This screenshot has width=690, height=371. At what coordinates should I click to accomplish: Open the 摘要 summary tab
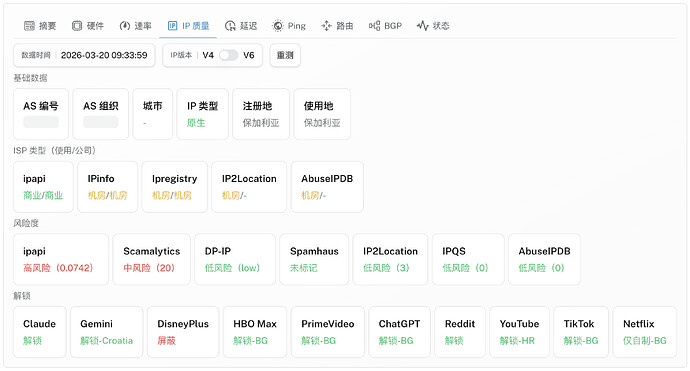[40, 26]
